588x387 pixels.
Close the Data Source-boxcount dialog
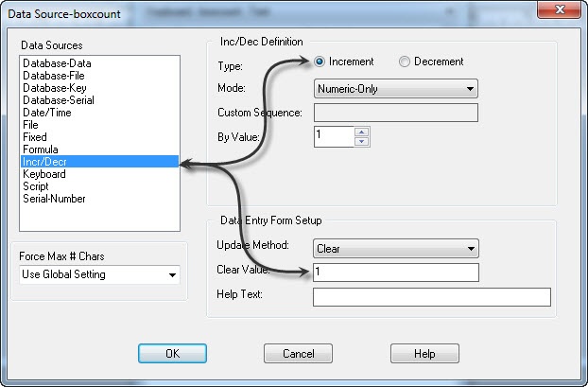[x=559, y=9]
